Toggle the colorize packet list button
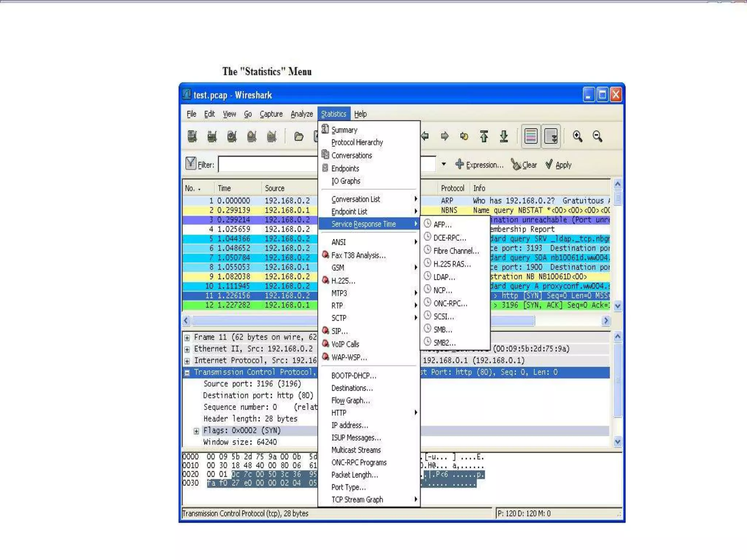This screenshot has height=560, width=747. pyautogui.click(x=531, y=136)
